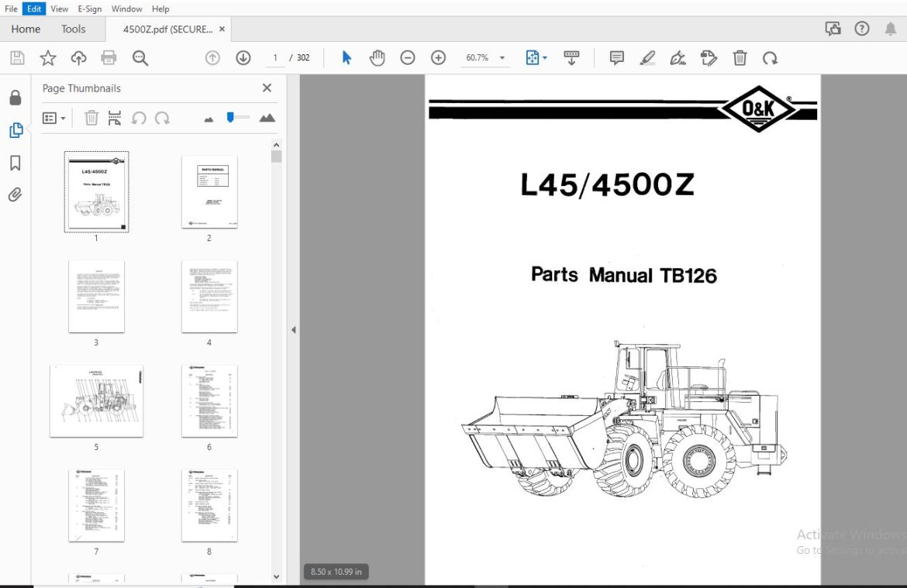Go to previous page arrow
Viewport: 907px width, 588px height.
[213, 58]
